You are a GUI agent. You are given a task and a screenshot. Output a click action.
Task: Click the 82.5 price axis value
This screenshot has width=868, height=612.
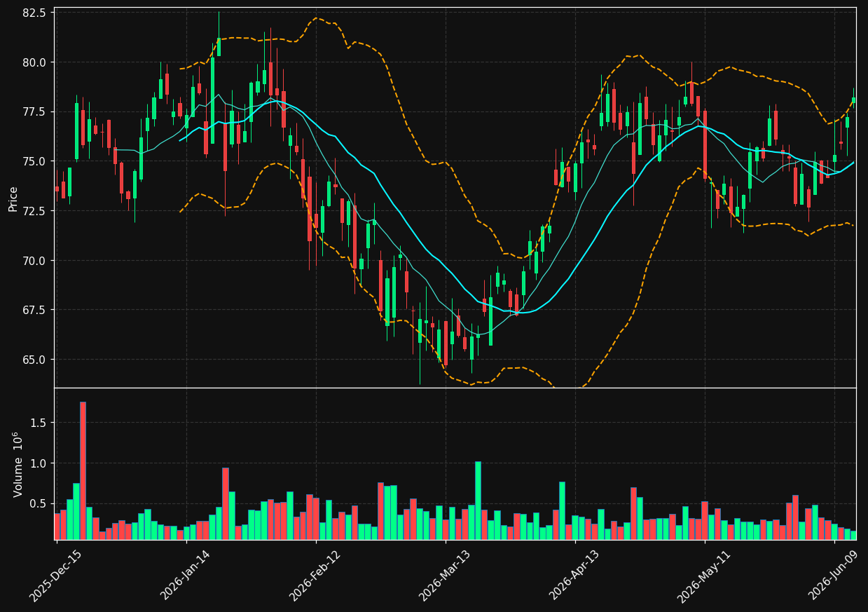point(35,13)
